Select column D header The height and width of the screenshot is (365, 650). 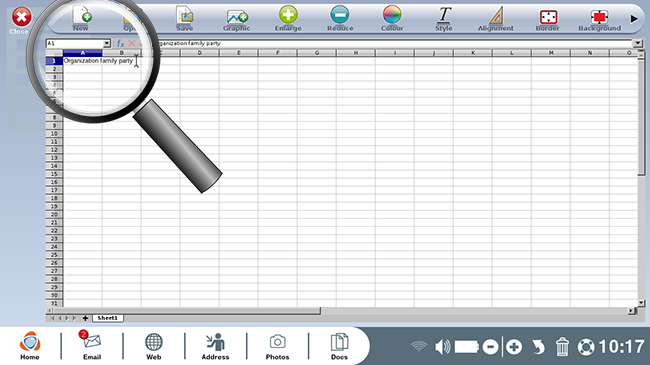(x=199, y=53)
